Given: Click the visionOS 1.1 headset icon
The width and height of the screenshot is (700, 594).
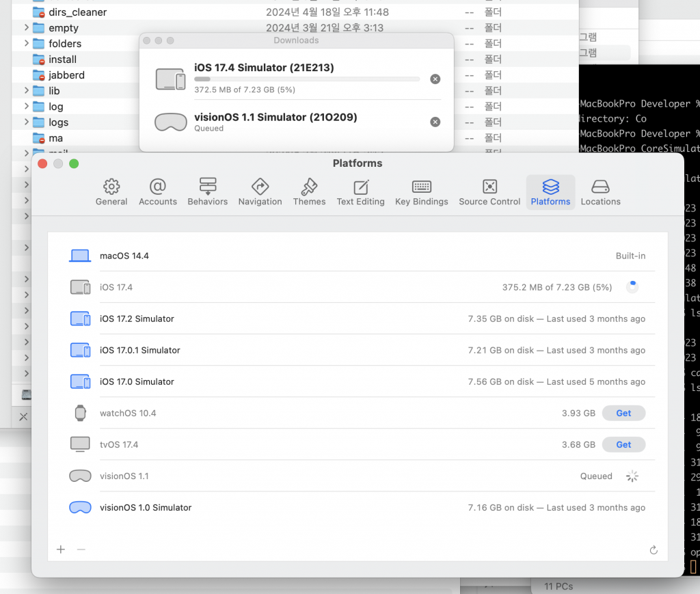Looking at the screenshot, I should tap(81, 476).
